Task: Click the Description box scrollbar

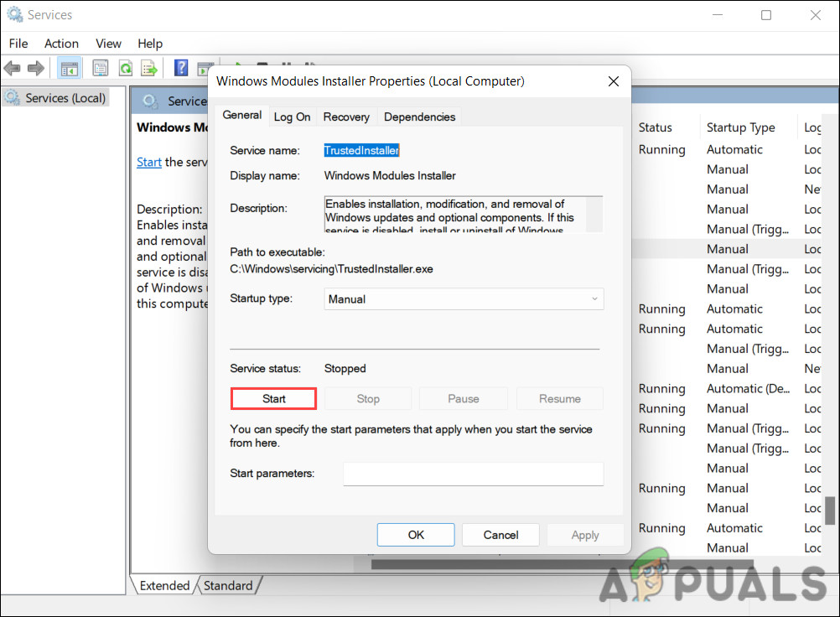Action: coord(594,215)
